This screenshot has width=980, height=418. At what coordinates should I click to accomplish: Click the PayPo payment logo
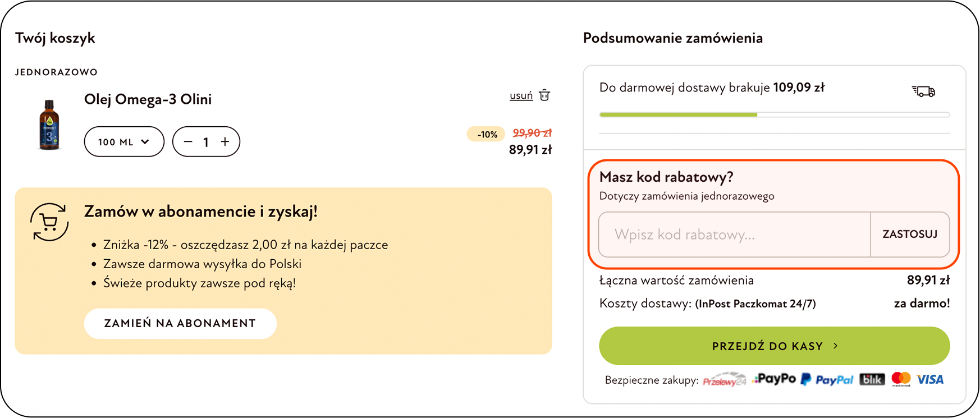point(775,379)
